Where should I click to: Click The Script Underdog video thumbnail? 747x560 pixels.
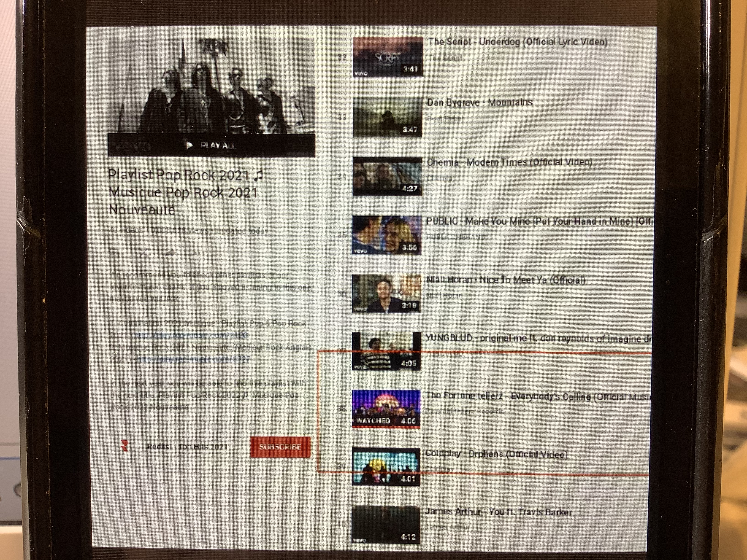pyautogui.click(x=387, y=57)
